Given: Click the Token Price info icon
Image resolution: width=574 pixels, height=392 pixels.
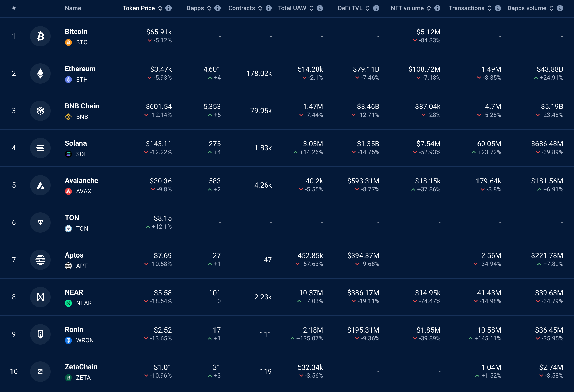Looking at the screenshot, I should pyautogui.click(x=169, y=8).
